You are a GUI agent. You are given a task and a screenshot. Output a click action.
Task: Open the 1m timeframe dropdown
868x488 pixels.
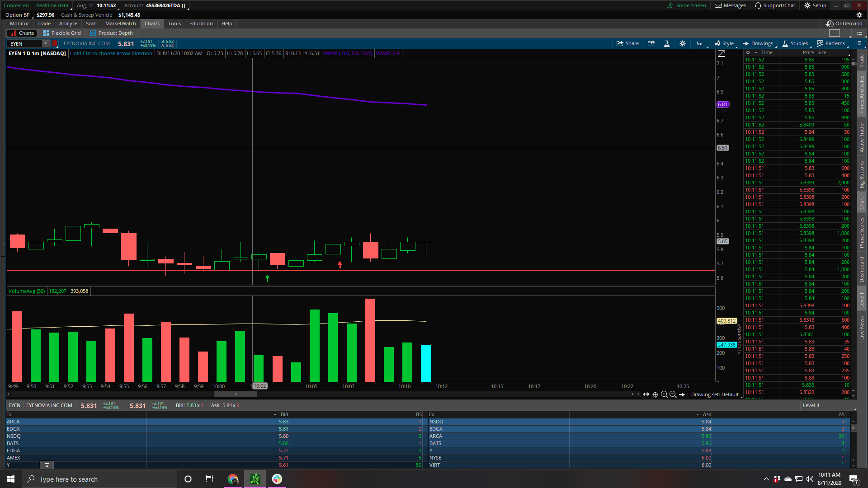pyautogui.click(x=699, y=43)
